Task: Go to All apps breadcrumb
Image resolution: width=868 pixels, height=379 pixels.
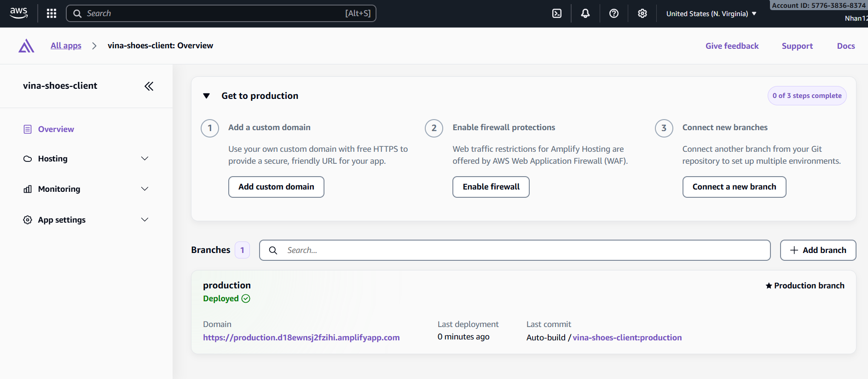Action: [x=66, y=46]
